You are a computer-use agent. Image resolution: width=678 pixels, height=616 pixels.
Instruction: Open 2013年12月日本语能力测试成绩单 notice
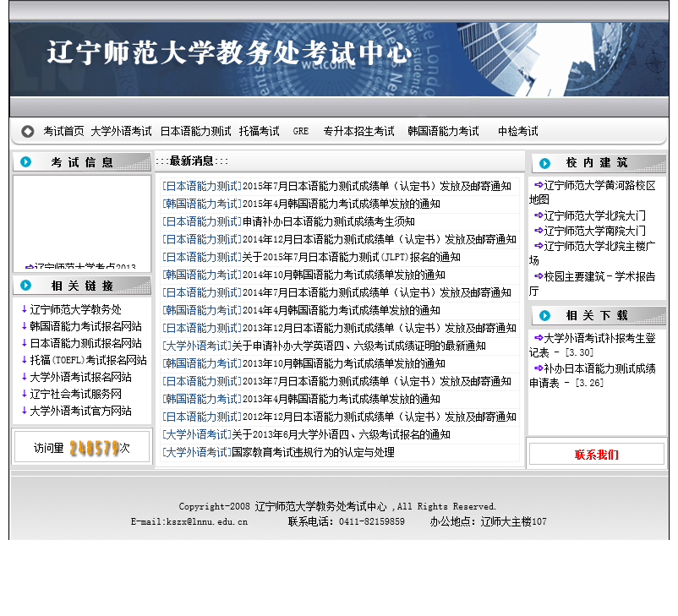point(380,328)
